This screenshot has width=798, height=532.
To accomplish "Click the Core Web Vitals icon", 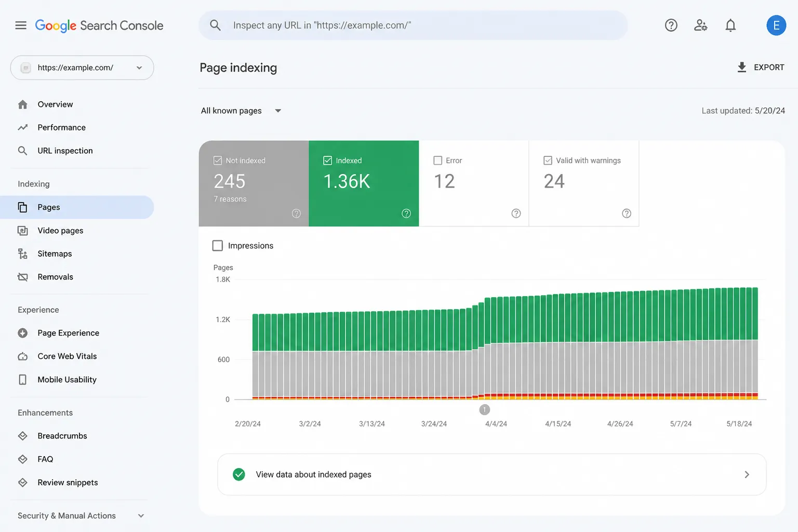I will click(23, 356).
